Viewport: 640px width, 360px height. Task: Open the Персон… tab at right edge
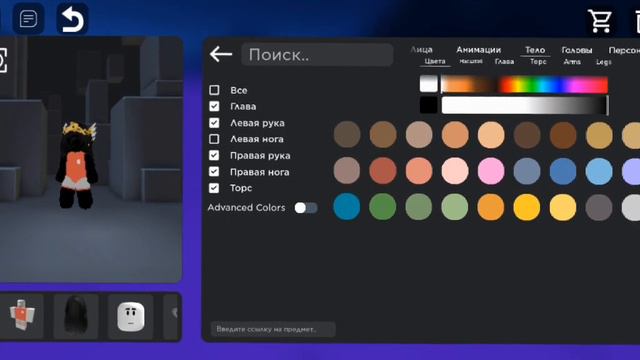pyautogui.click(x=624, y=50)
